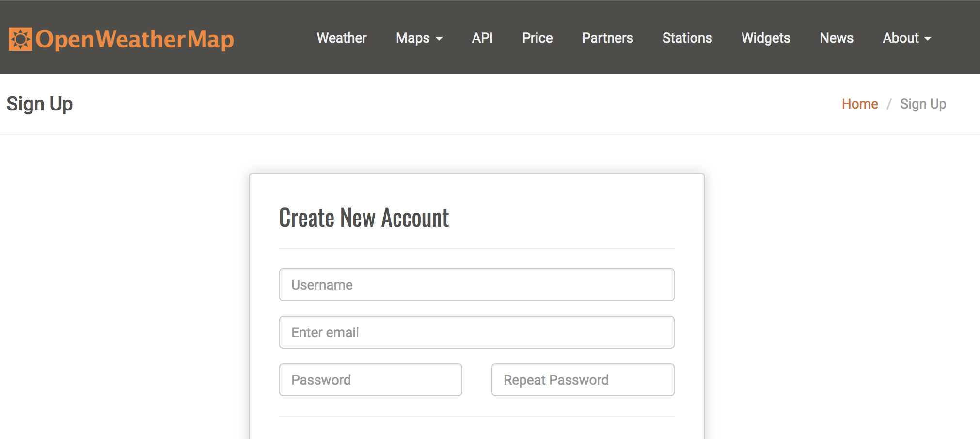Image resolution: width=980 pixels, height=439 pixels.
Task: Click the Sign Up breadcrumb
Action: (x=923, y=104)
